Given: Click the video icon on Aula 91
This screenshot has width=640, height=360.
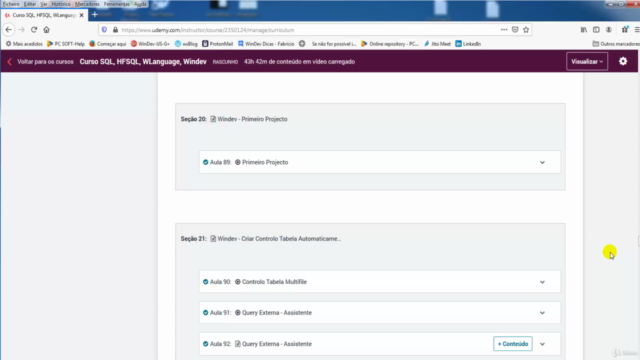Looking at the screenshot, I should (238, 313).
